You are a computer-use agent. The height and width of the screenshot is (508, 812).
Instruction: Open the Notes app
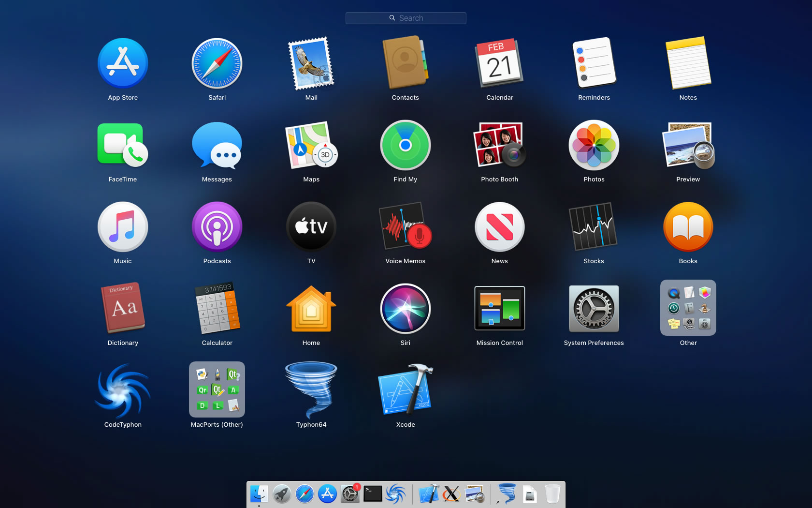(688, 63)
